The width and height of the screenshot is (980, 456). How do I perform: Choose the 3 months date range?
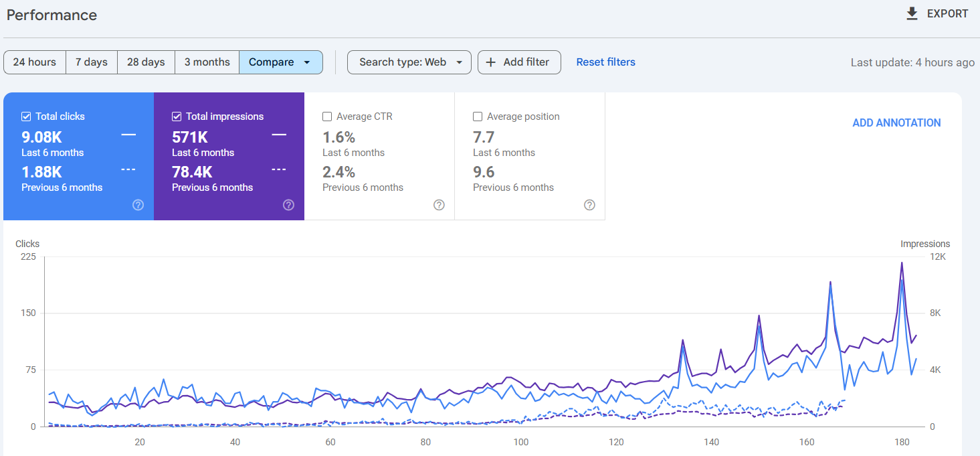(207, 62)
